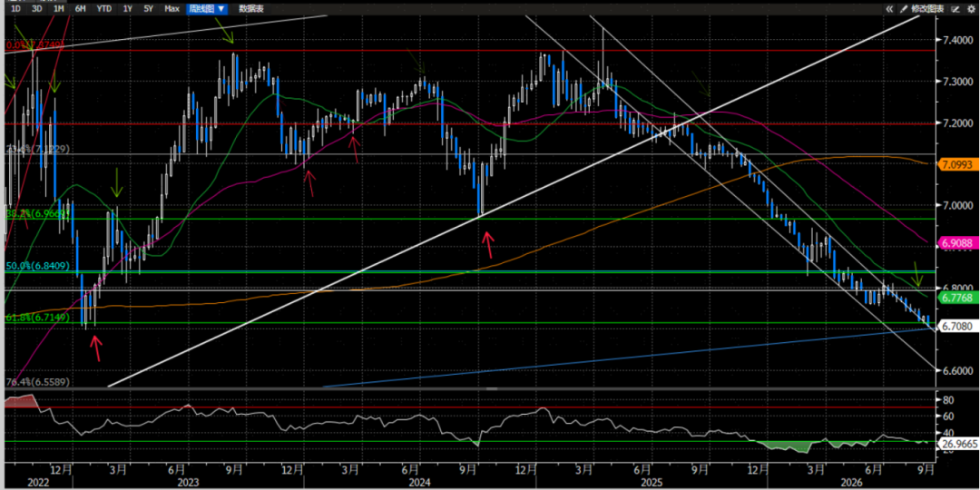This screenshot has height=490, width=980.
Task: Click the last price 6.7080 label
Action: (956, 325)
